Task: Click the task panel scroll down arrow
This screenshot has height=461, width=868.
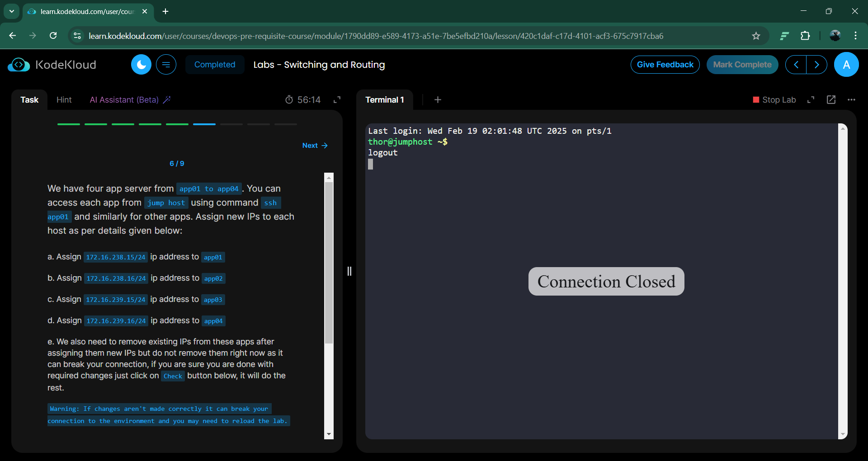Action: tap(329, 434)
